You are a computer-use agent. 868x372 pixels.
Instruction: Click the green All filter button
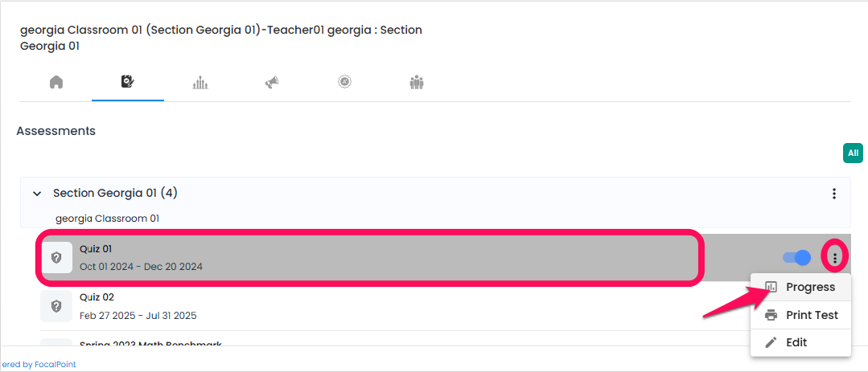(x=853, y=153)
